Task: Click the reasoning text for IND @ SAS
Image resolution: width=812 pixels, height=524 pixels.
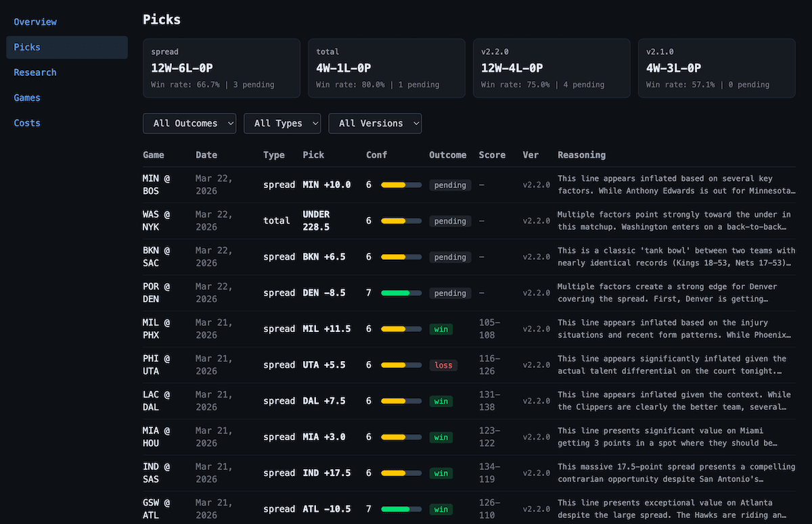Action: 677,473
